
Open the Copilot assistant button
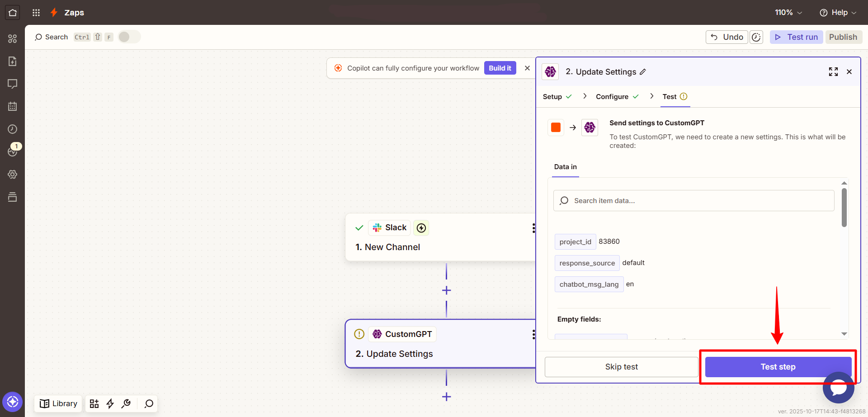click(x=13, y=402)
